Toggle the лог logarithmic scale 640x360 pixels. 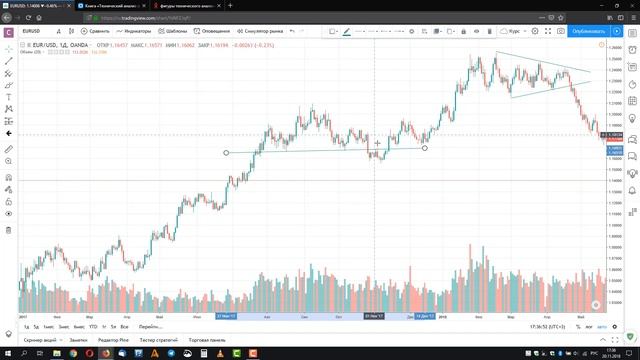[x=589, y=327]
